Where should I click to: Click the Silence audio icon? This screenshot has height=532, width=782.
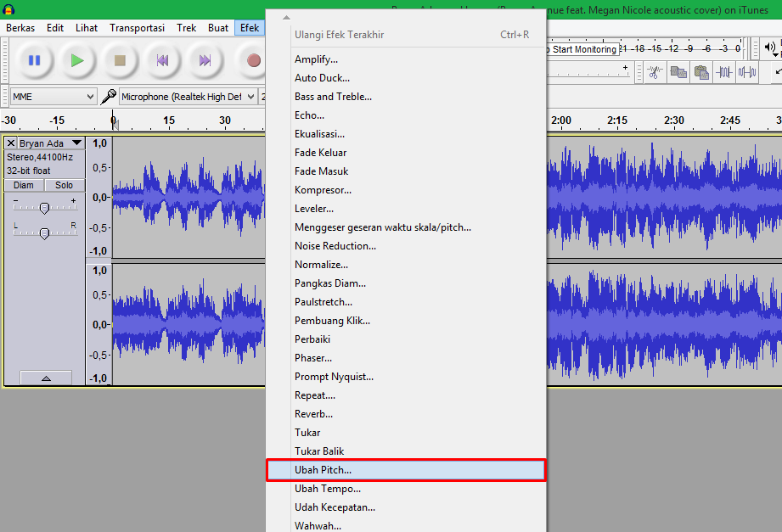tap(747, 72)
